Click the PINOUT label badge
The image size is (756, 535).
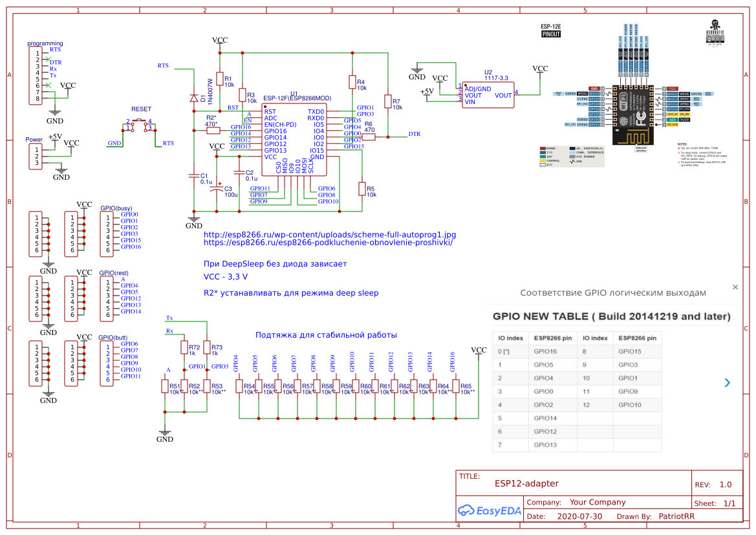551,35
